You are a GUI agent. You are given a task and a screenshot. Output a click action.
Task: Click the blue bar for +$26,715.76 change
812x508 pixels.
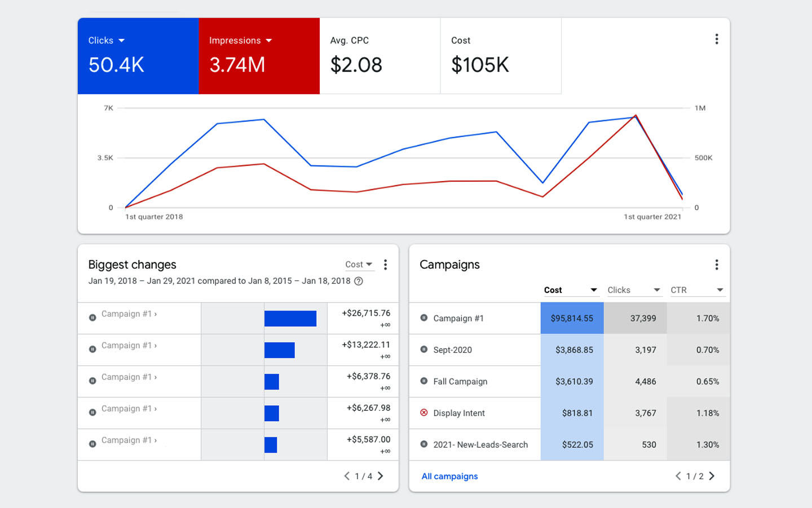(x=290, y=318)
